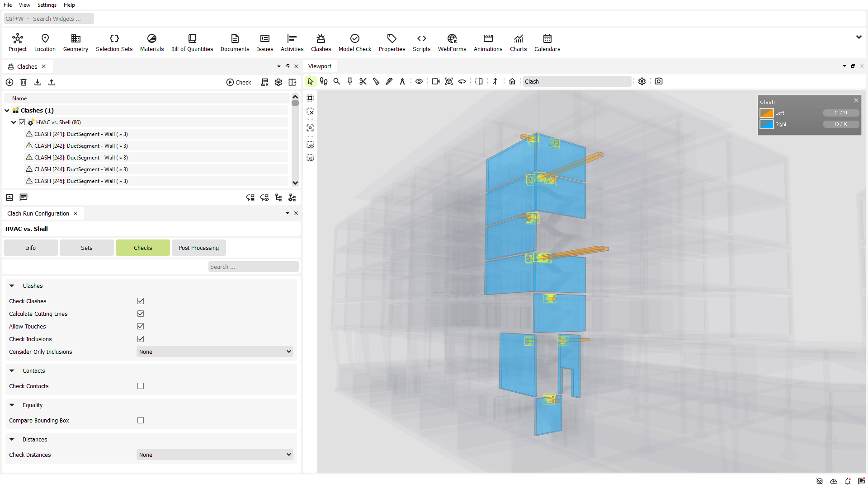Viewport: 868px width, 488px height.
Task: Click the orange Left color swatch
Action: (x=766, y=113)
